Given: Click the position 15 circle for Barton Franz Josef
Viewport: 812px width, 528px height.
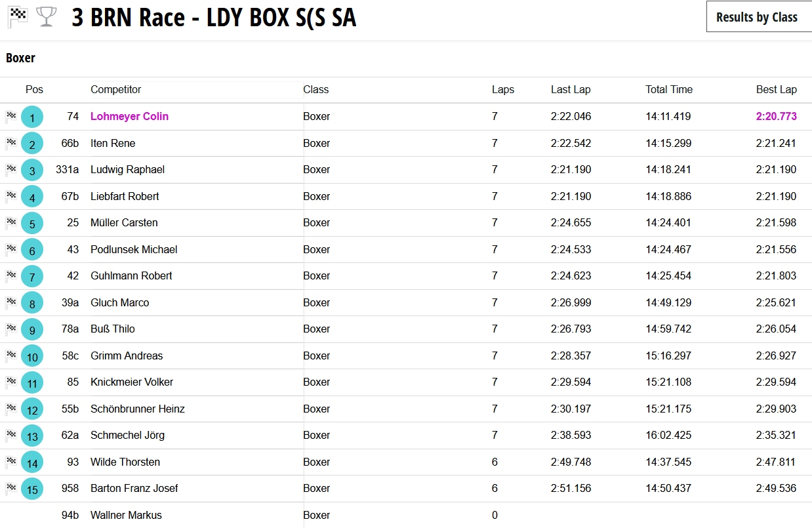Looking at the screenshot, I should 32,489.
